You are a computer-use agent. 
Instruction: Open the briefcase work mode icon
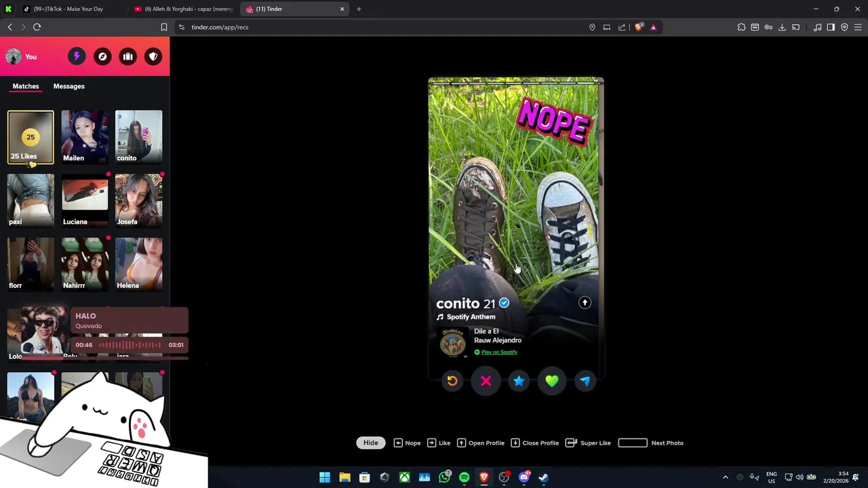[128, 57]
